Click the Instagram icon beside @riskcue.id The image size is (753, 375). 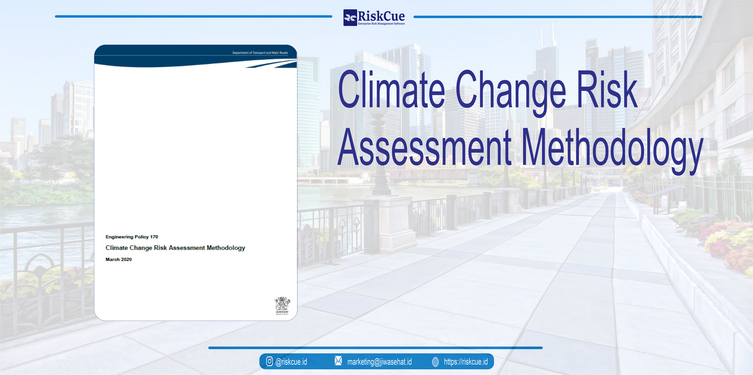click(x=269, y=362)
